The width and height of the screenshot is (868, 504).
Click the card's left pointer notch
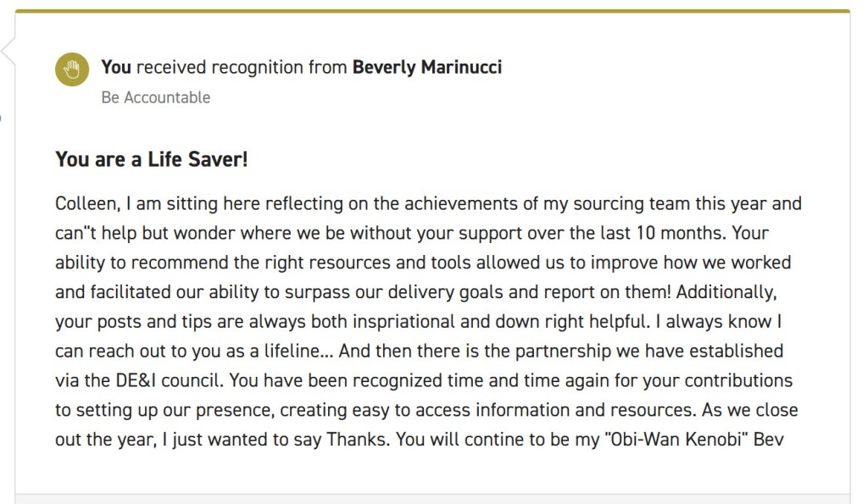coord(8,51)
